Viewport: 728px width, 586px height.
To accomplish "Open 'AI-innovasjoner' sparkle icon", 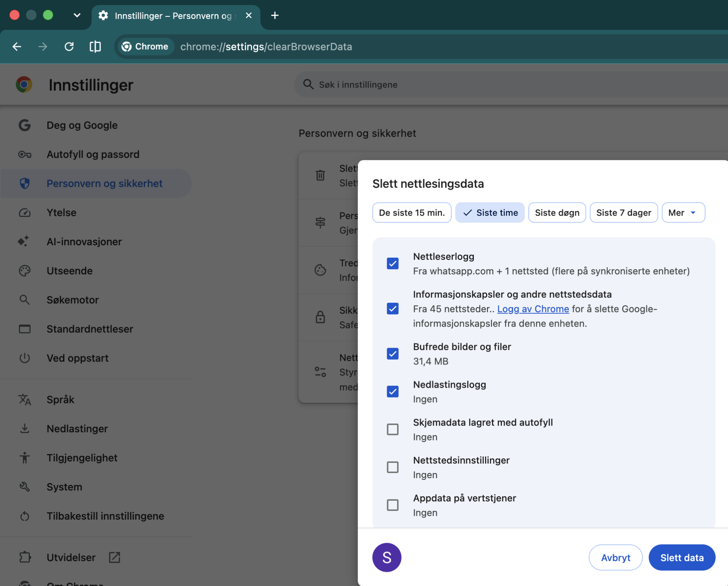I will point(24,241).
